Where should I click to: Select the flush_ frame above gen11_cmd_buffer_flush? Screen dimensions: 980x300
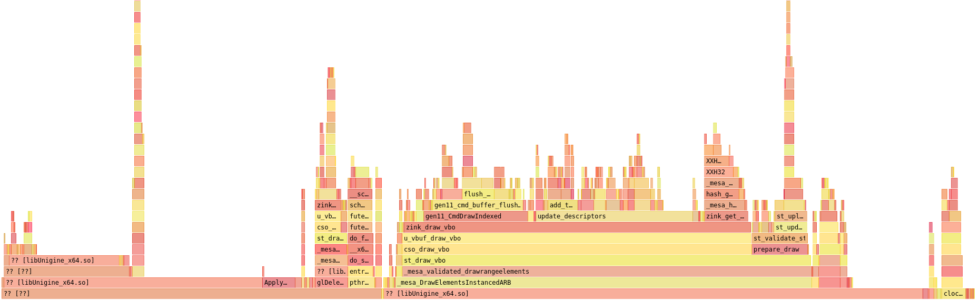pyautogui.click(x=478, y=194)
